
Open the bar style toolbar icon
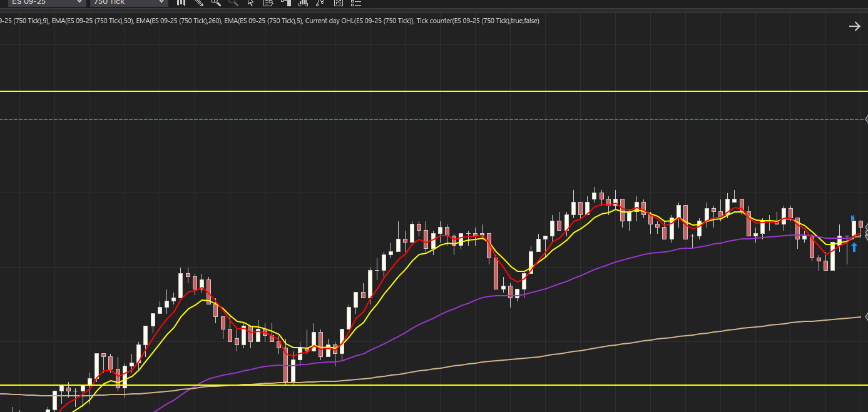point(181,3)
